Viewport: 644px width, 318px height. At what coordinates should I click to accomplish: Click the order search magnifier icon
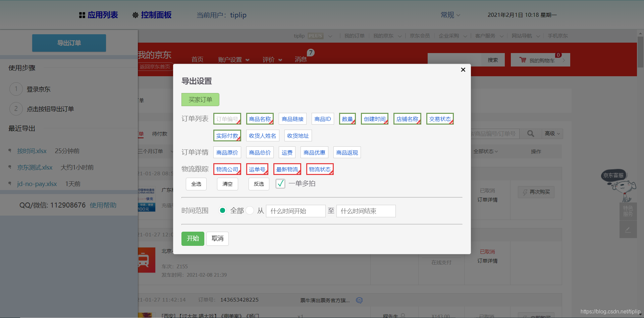(531, 134)
